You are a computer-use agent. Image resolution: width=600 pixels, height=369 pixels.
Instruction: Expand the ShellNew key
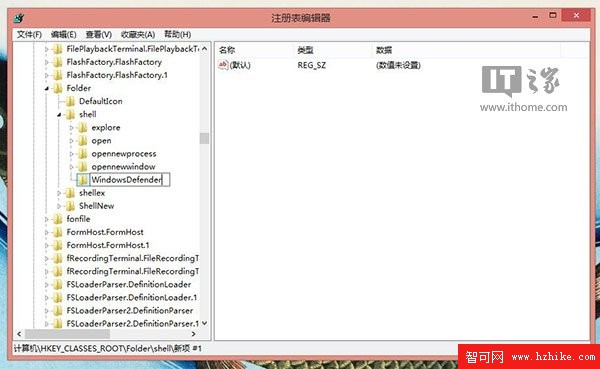(x=59, y=206)
